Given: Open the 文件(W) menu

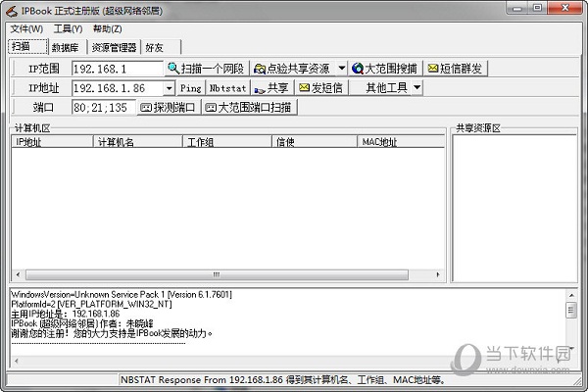Looking at the screenshot, I should 26,28.
